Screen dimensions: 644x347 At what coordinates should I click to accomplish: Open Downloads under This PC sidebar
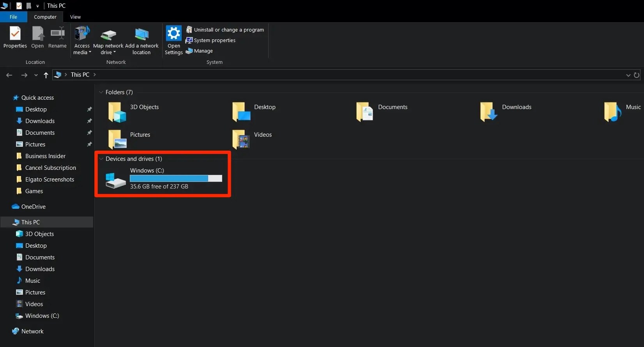(40, 269)
